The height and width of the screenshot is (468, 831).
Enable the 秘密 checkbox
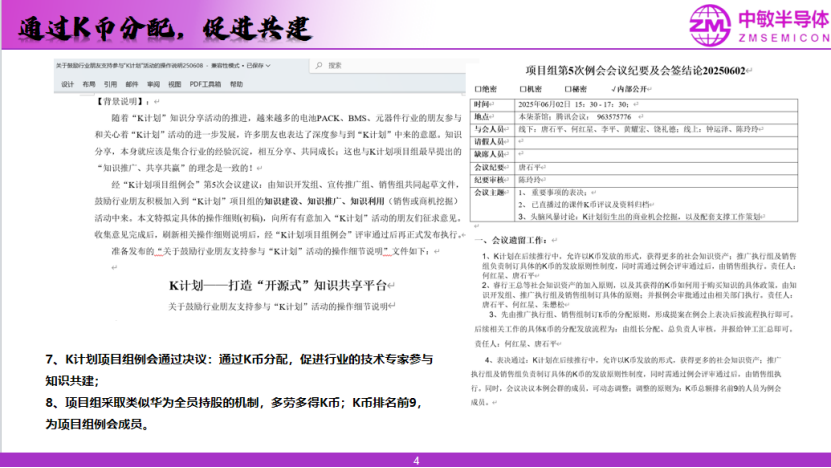pyautogui.click(x=570, y=88)
